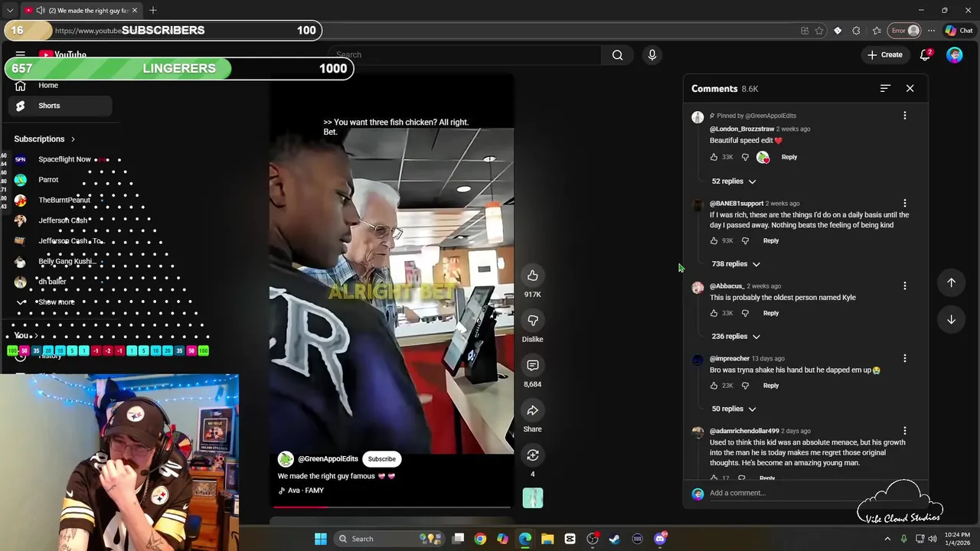980x551 pixels.
Task: Close the Comments panel
Action: click(x=910, y=89)
